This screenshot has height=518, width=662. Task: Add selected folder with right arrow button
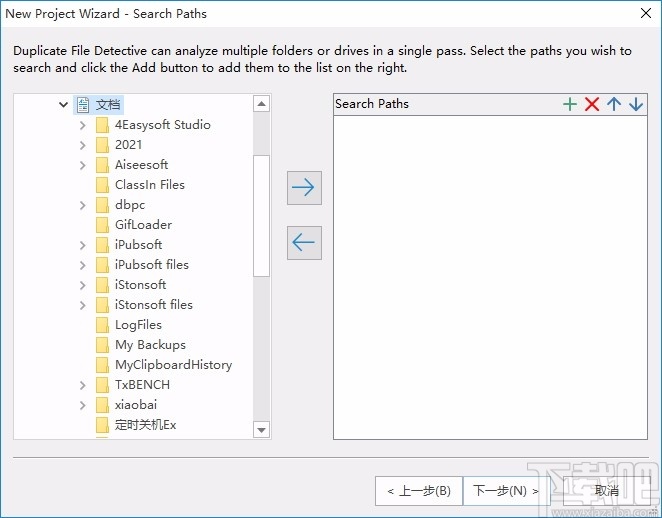point(304,188)
